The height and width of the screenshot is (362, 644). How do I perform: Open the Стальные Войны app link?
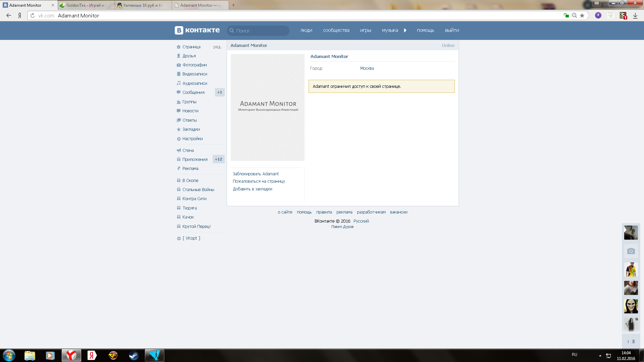[x=198, y=190]
